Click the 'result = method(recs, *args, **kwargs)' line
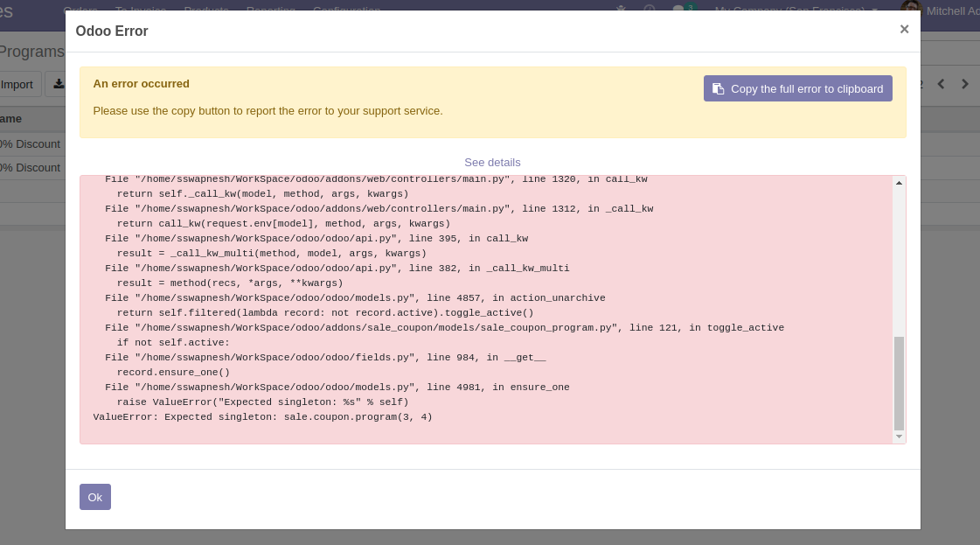The image size is (980, 545). tap(230, 283)
